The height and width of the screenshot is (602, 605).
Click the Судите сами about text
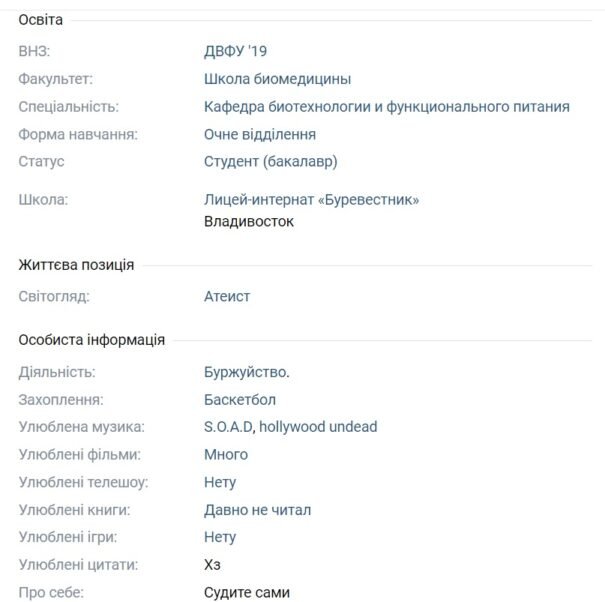pos(247,592)
